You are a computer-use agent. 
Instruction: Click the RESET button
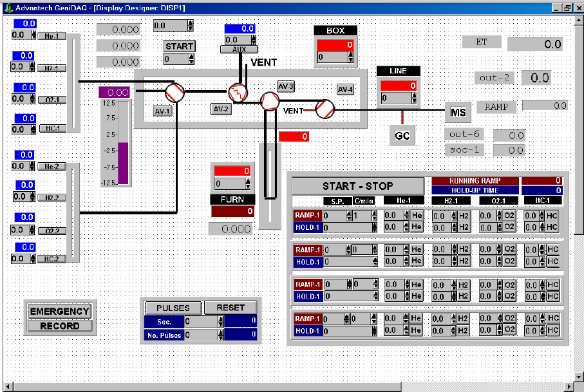pos(231,308)
